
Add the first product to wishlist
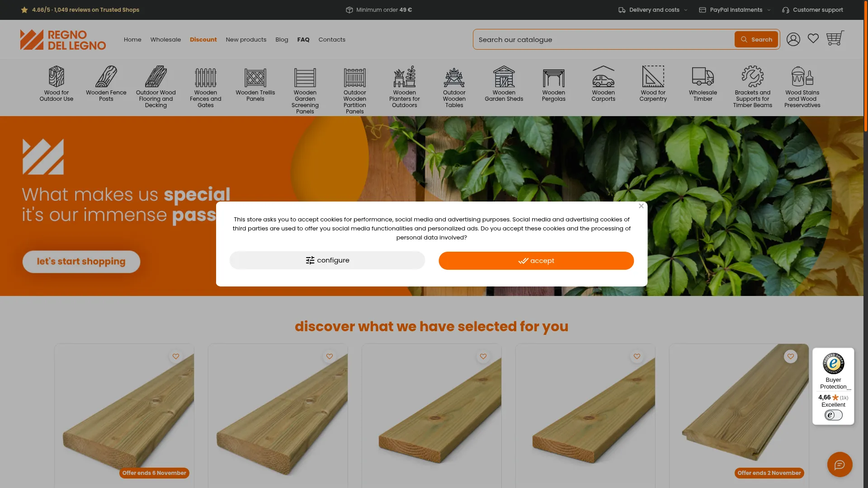[x=176, y=357]
